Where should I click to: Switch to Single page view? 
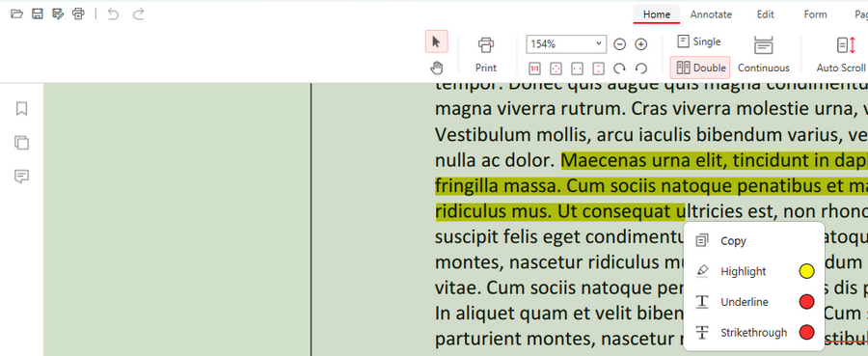[699, 41]
